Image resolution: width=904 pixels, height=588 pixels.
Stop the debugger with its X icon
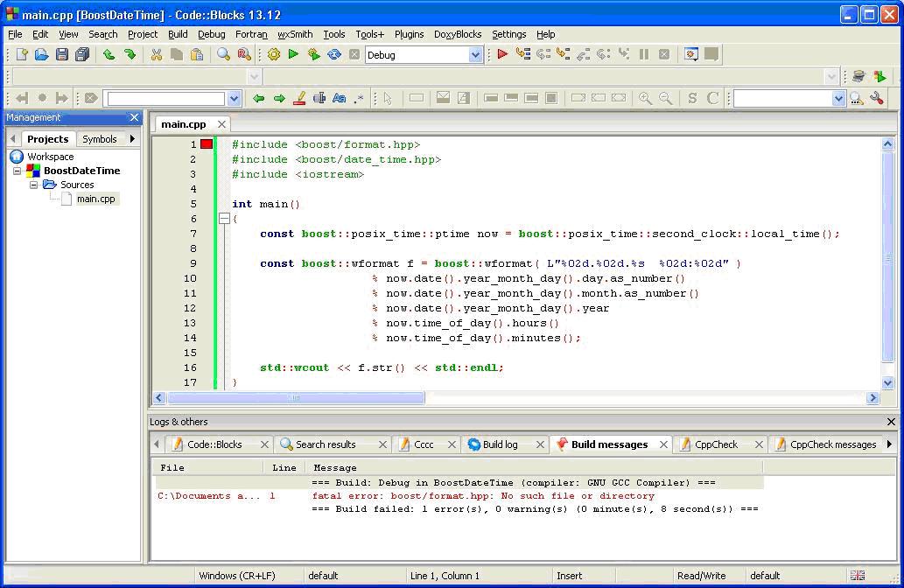pyautogui.click(x=664, y=55)
